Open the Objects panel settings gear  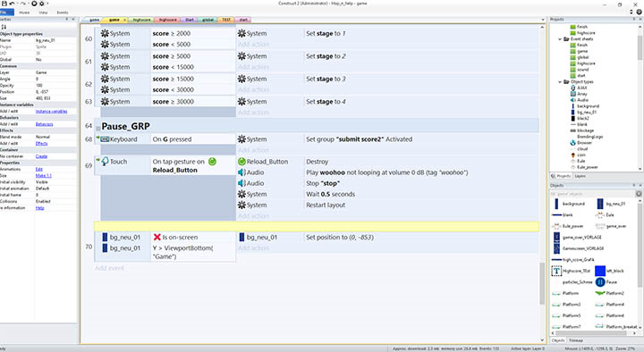tap(639, 194)
